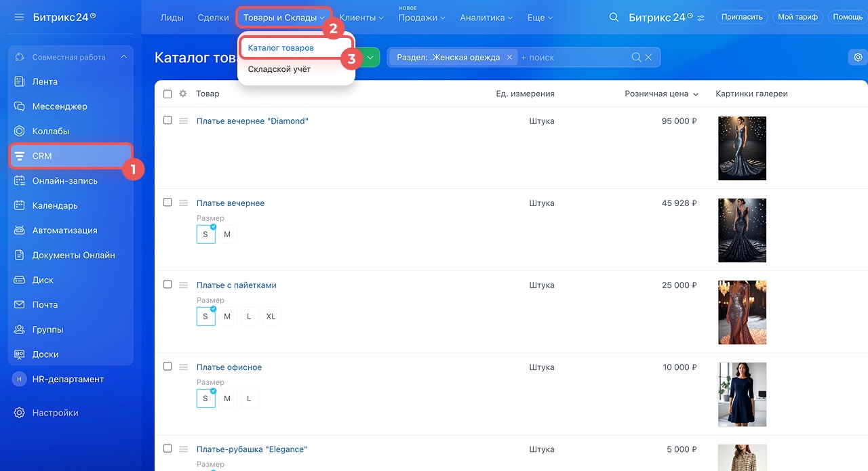Collapse the Совместная работа section
The width and height of the screenshot is (868, 471).
[x=123, y=58]
